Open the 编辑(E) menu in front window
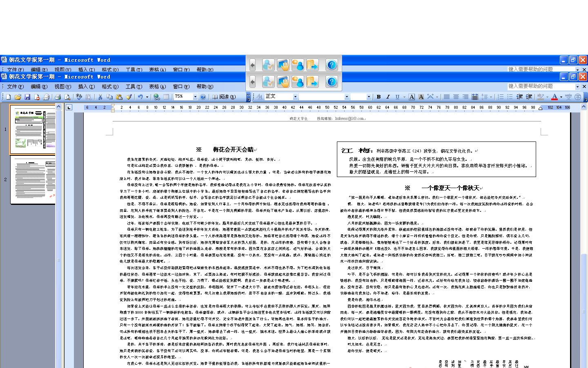The image size is (588, 368). pyautogui.click(x=39, y=87)
